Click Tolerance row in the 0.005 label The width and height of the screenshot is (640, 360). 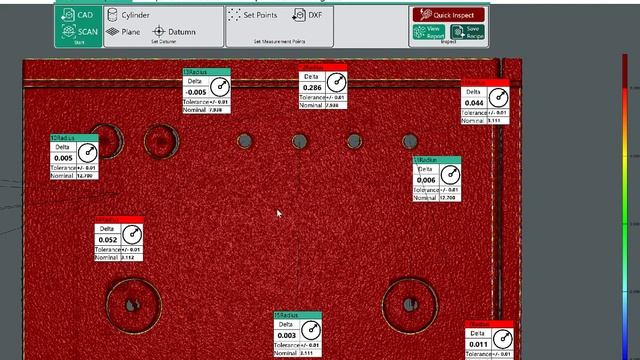74,168
